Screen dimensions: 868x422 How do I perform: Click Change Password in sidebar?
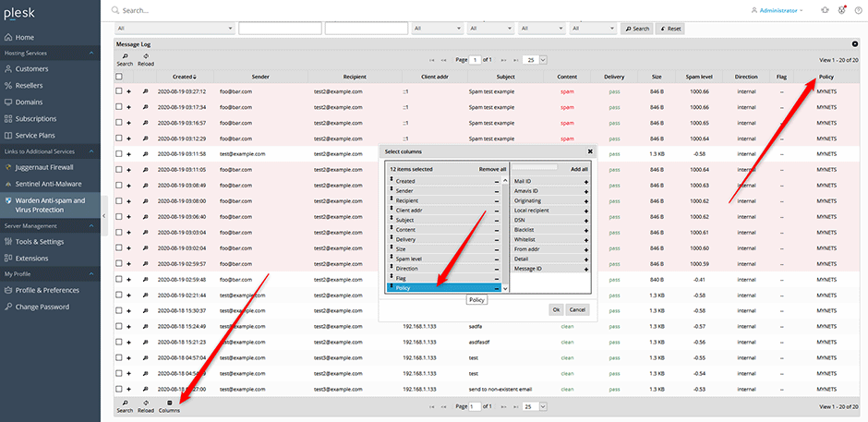tap(42, 307)
